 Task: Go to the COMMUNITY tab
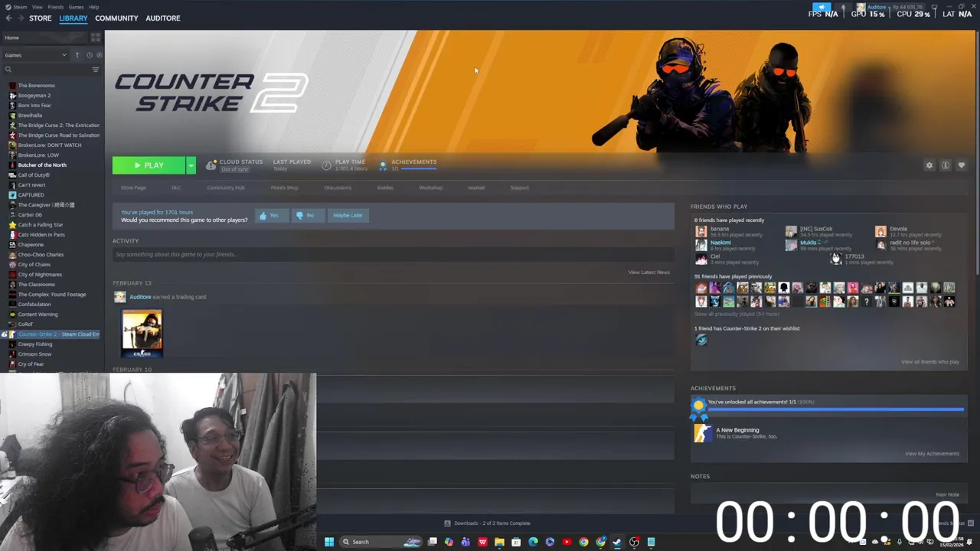pos(116,18)
